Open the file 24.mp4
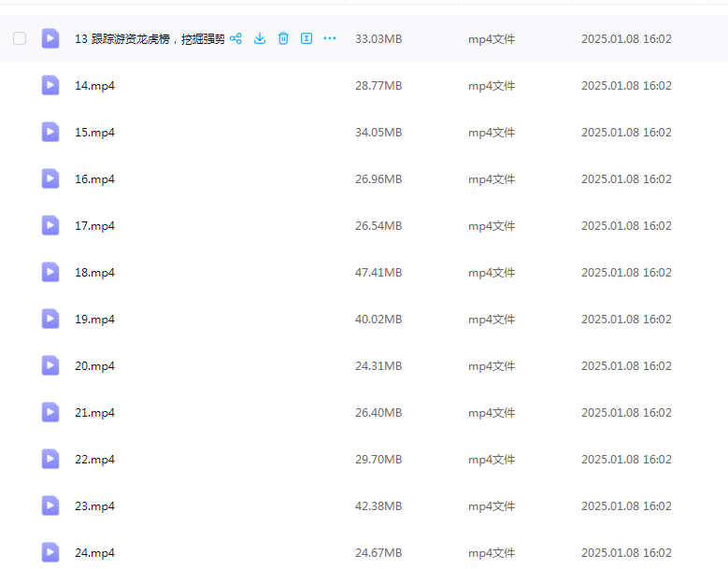Viewport: 728px width, 569px height. 94,553
